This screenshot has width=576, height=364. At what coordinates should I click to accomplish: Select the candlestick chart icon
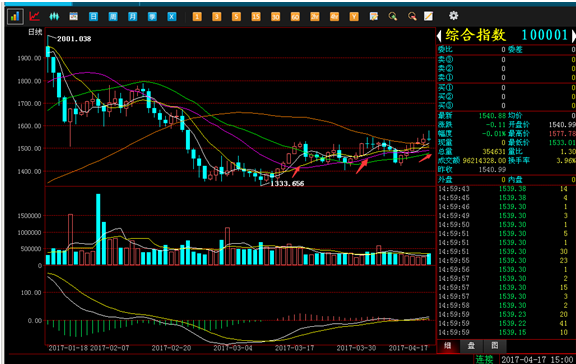click(15, 17)
